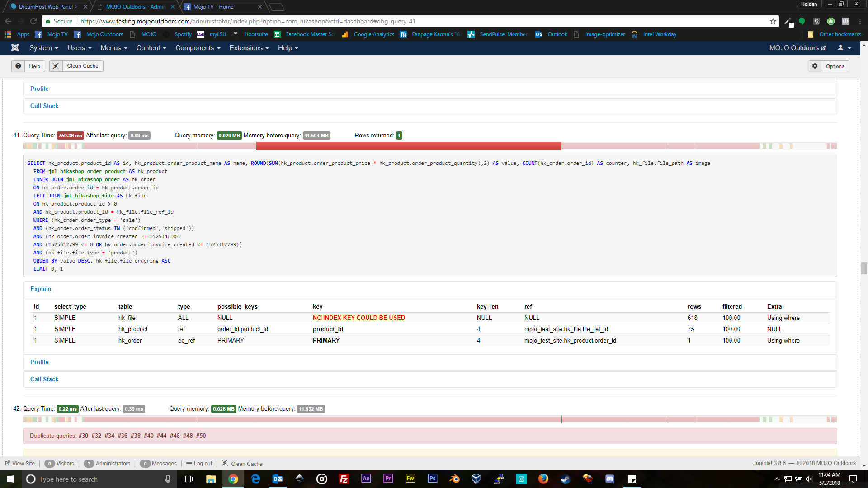Click the browser reload icon

tap(33, 21)
